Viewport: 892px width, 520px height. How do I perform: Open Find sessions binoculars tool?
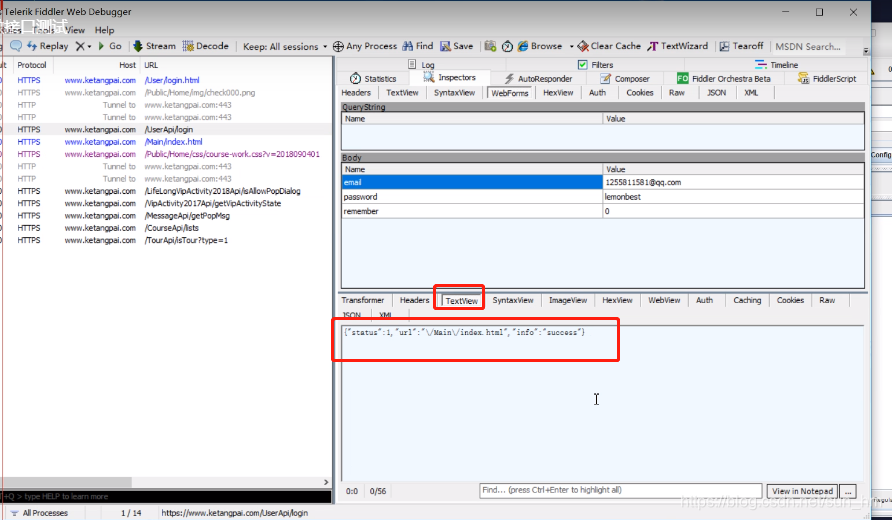click(418, 46)
